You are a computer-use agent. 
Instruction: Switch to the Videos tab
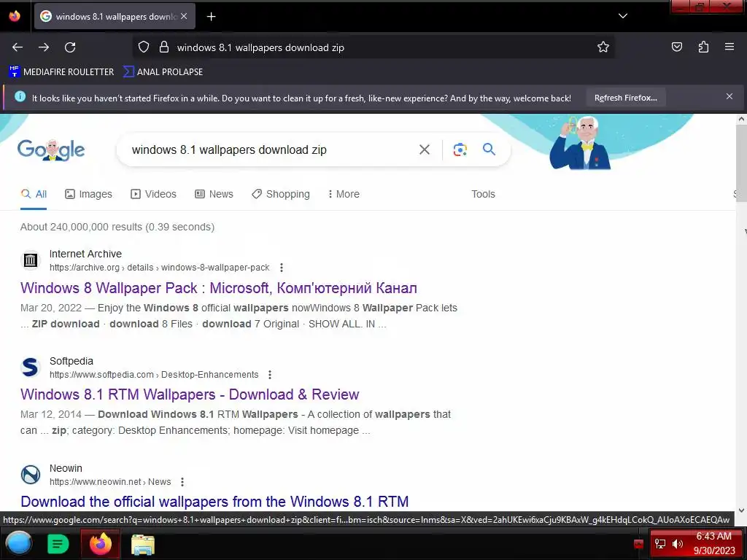pos(153,194)
